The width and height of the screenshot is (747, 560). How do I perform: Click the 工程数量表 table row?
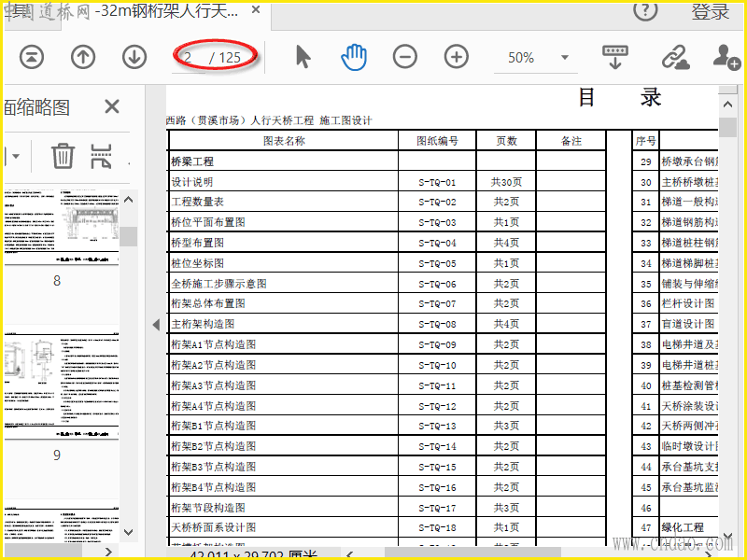388,202
